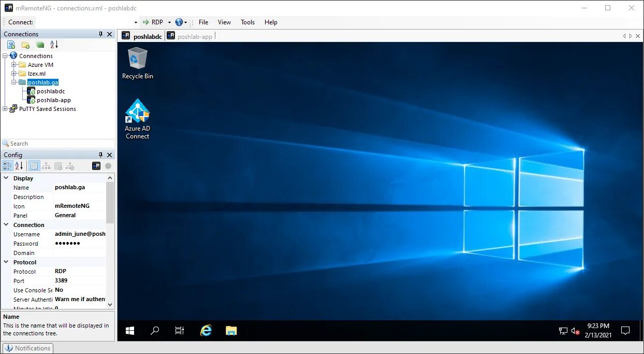Show Default Properties in Config toolbar
The image size is (644, 354).
58,166
